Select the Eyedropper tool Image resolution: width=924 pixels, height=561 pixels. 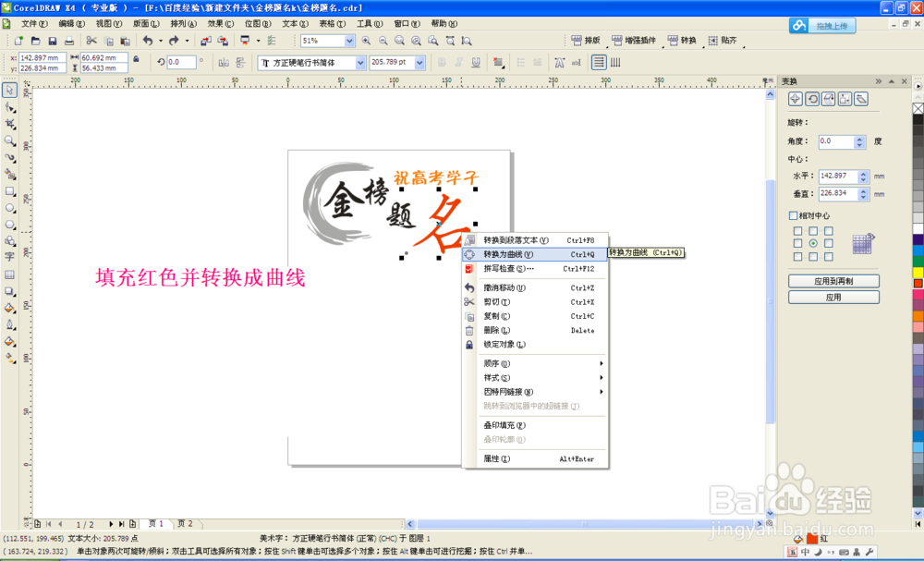pos(10,308)
